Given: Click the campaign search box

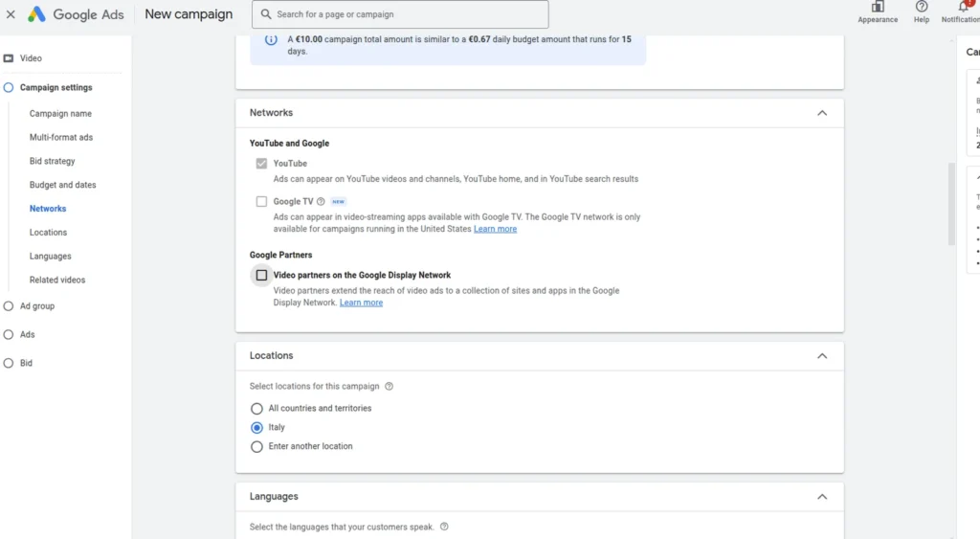Looking at the screenshot, I should click(x=400, y=14).
